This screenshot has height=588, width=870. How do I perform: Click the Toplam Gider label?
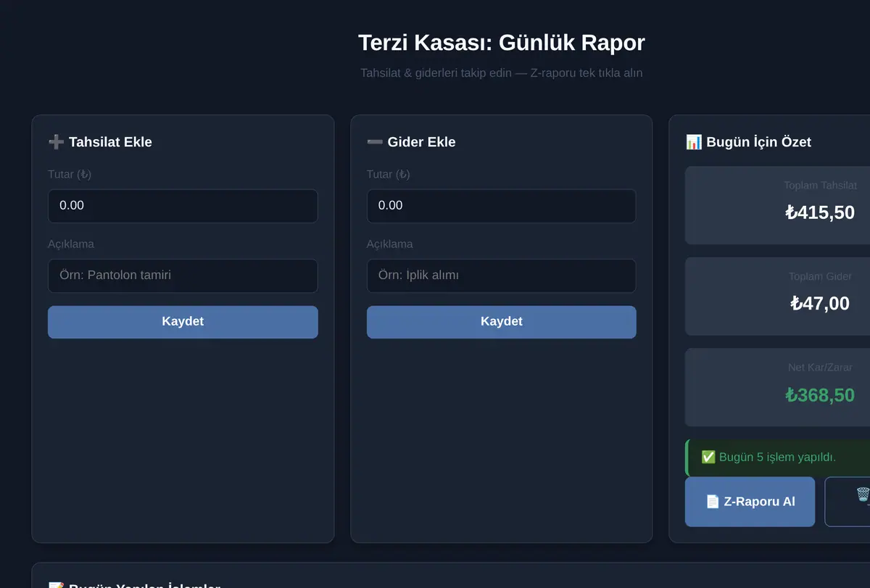click(820, 277)
